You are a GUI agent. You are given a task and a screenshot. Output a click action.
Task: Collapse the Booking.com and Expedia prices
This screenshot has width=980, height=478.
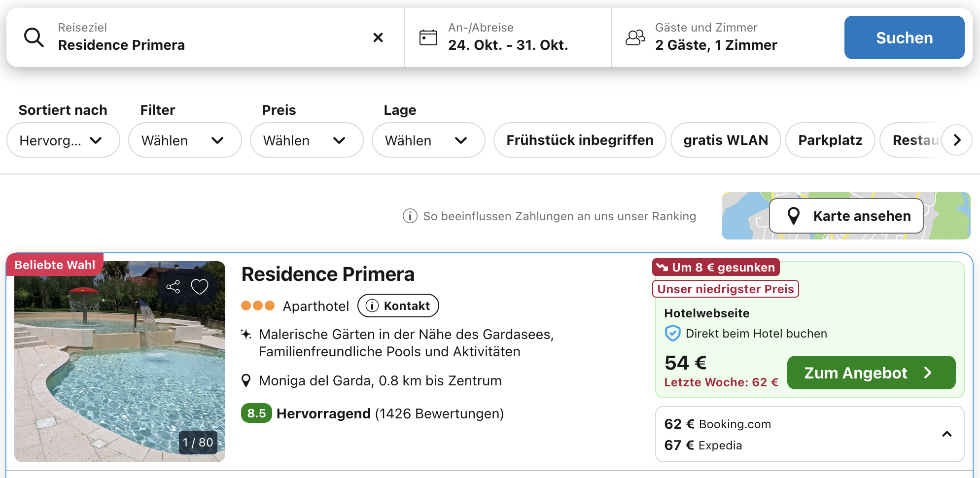click(946, 434)
